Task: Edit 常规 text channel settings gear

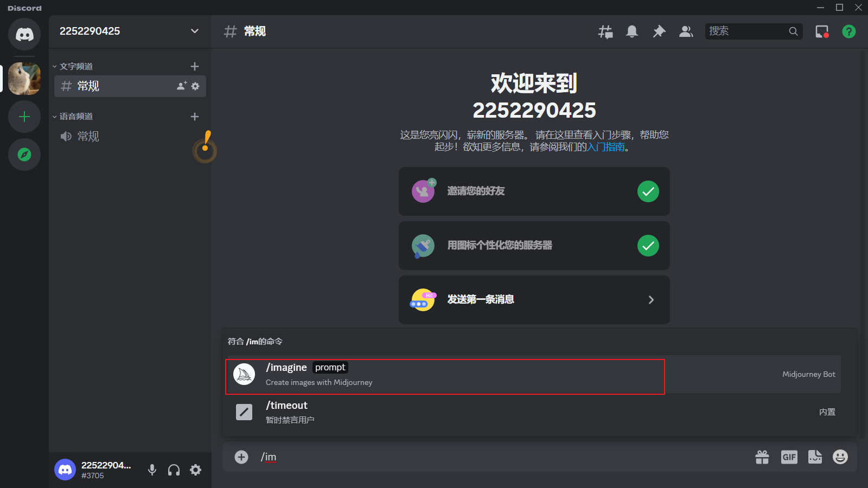Action: 195,86
